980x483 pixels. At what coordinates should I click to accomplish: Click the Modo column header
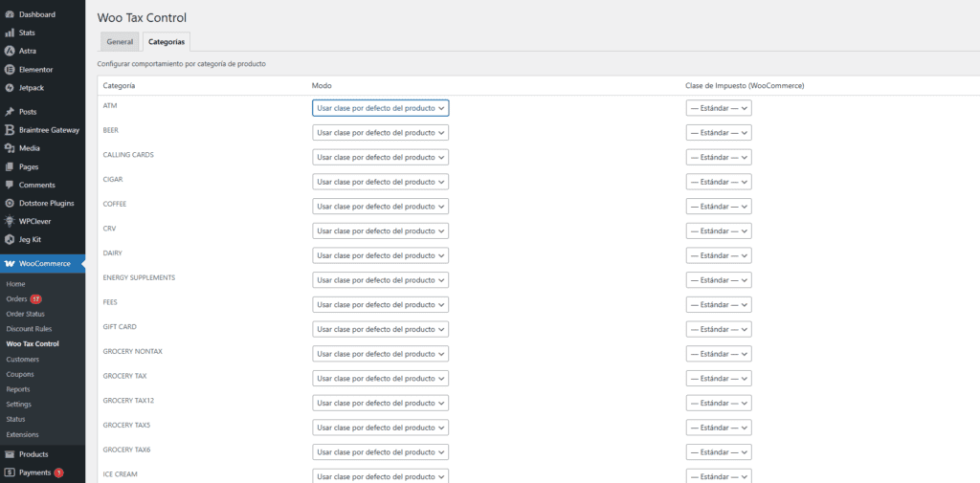click(322, 85)
